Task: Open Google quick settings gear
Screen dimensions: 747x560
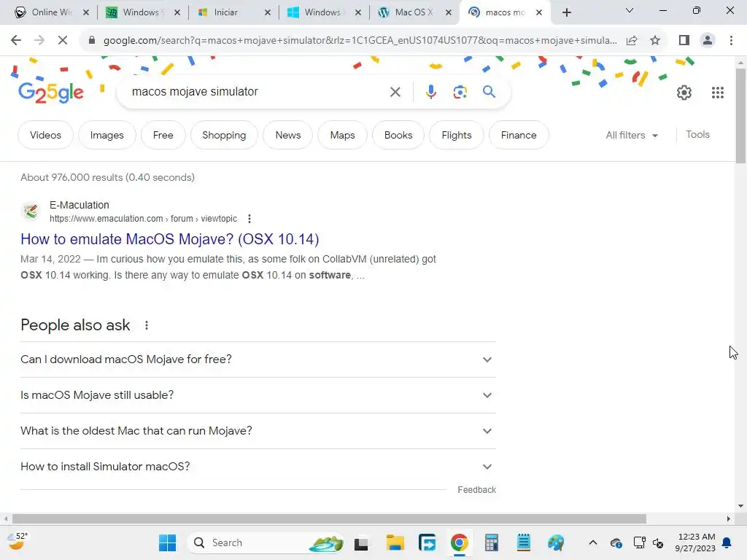Action: click(684, 93)
